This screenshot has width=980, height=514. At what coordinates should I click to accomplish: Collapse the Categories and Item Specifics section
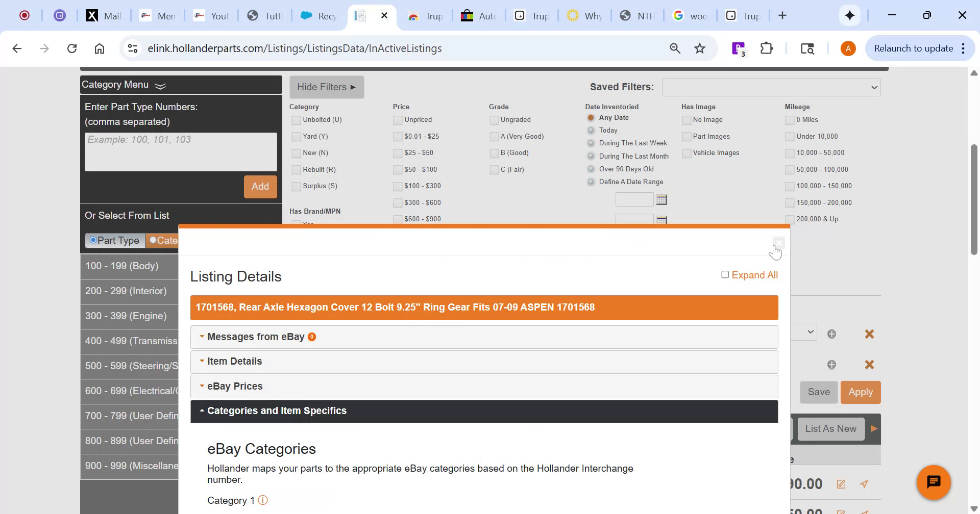tap(277, 410)
